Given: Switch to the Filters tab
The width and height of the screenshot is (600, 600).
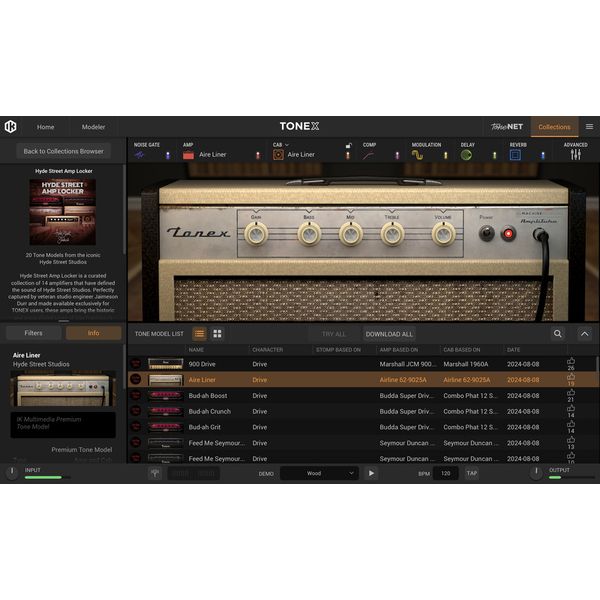Looking at the screenshot, I should (34, 333).
